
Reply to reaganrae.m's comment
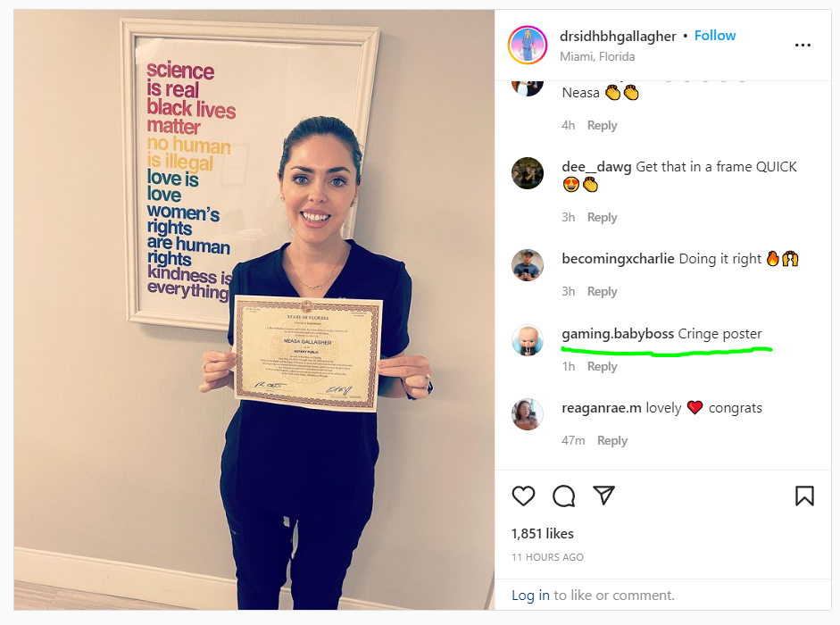tap(612, 440)
